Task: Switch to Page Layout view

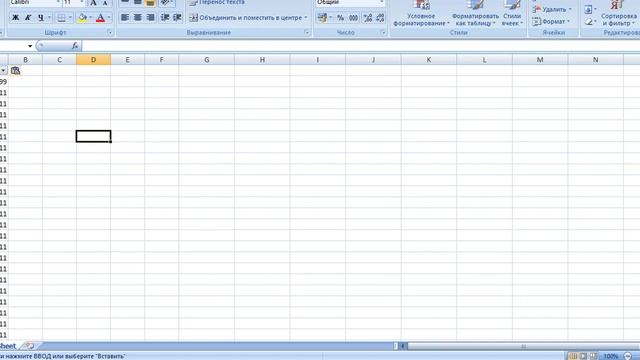Action: [583, 356]
